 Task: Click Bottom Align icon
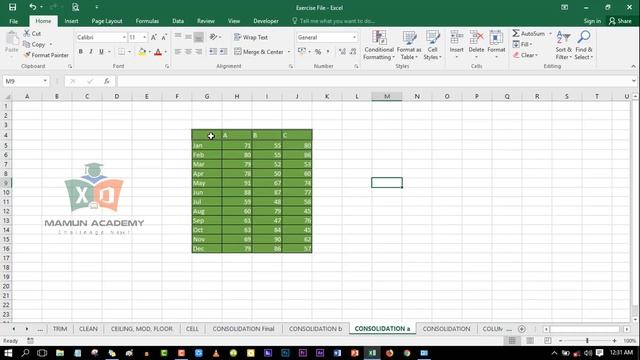pos(199,37)
